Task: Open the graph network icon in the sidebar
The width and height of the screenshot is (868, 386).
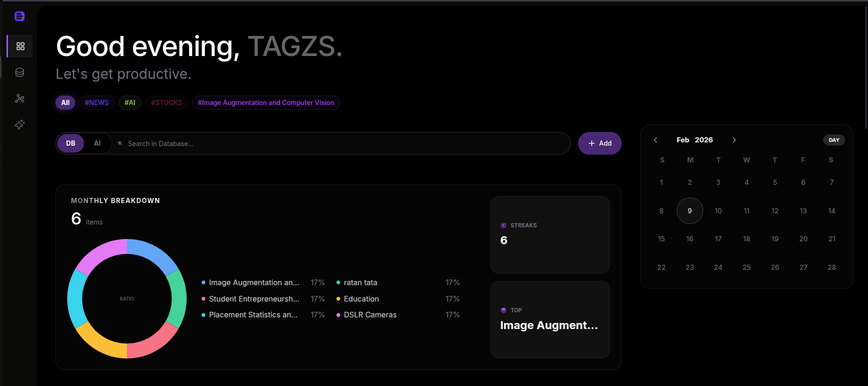Action: pos(20,98)
